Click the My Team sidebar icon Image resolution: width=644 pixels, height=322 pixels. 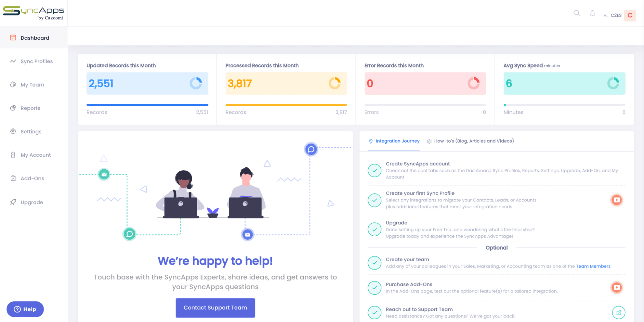pos(13,84)
